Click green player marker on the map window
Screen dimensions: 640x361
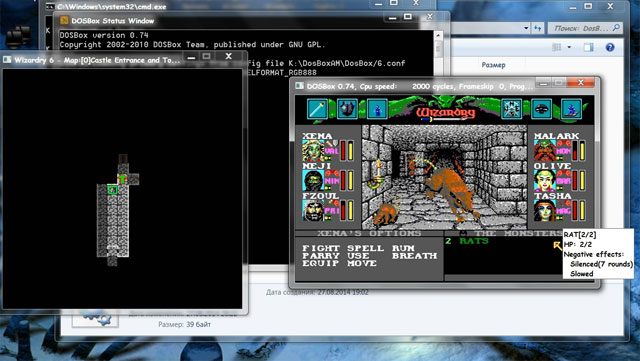(x=122, y=178)
